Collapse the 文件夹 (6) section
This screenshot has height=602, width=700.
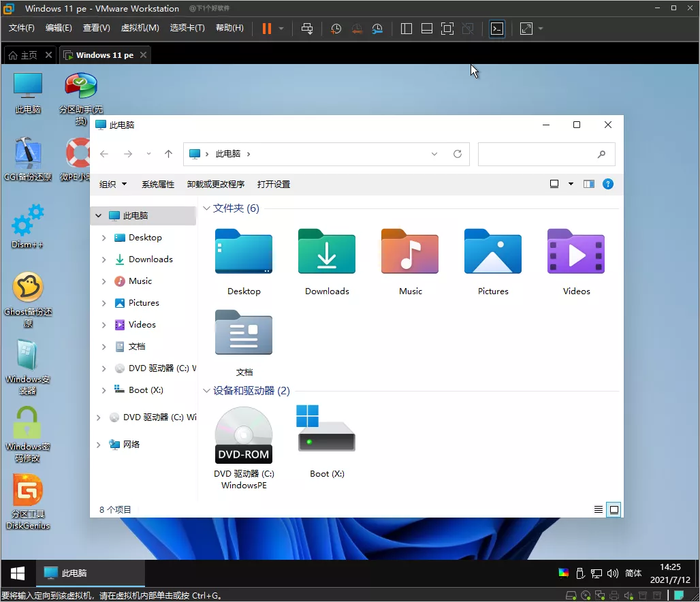point(206,208)
